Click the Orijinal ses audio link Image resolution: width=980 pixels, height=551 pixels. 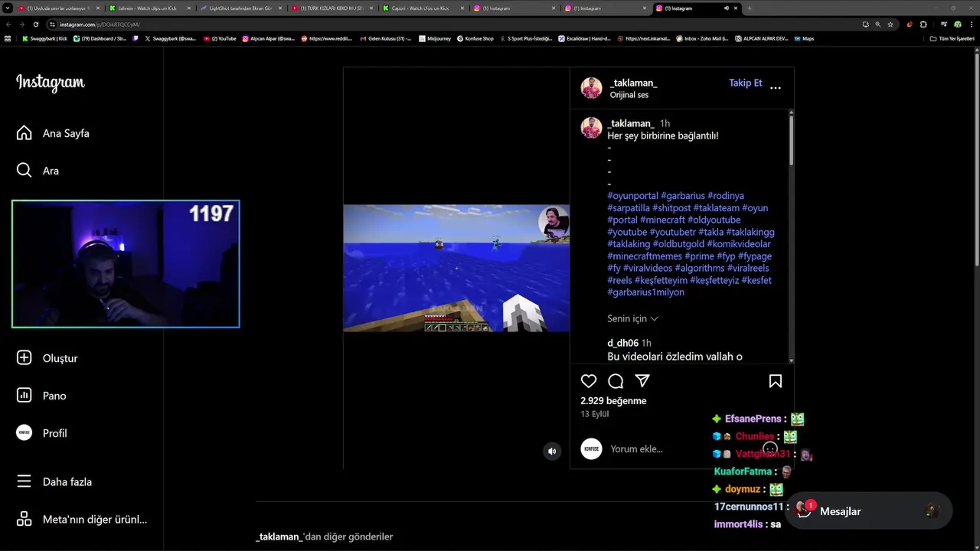[x=629, y=95]
